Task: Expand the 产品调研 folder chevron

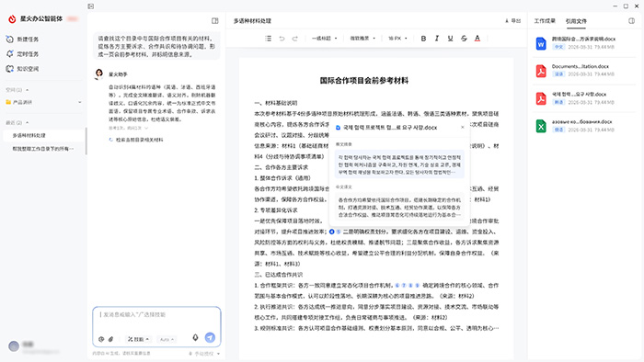Action: 80,102
